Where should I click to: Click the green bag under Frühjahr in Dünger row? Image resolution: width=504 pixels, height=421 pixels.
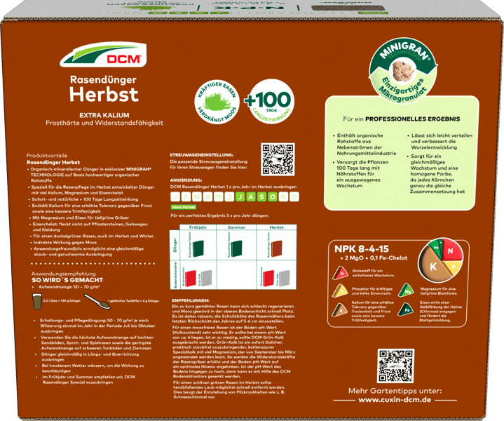[x=198, y=248]
